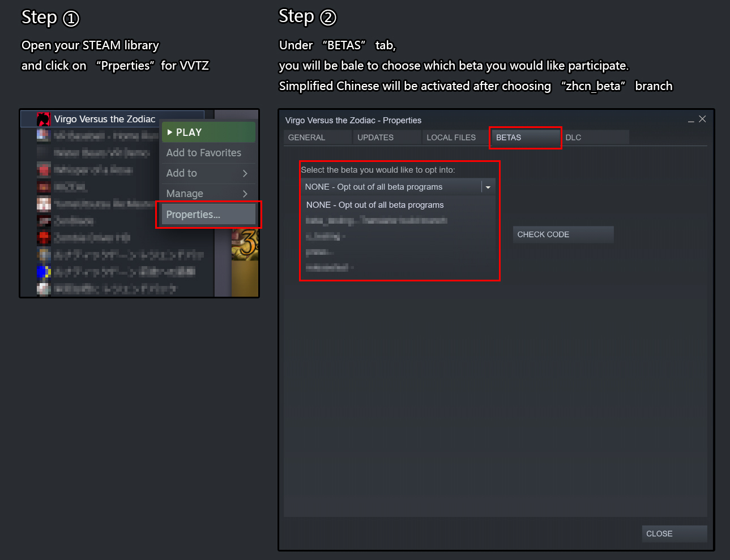
Task: Select the BETAS tab
Action: click(x=509, y=138)
